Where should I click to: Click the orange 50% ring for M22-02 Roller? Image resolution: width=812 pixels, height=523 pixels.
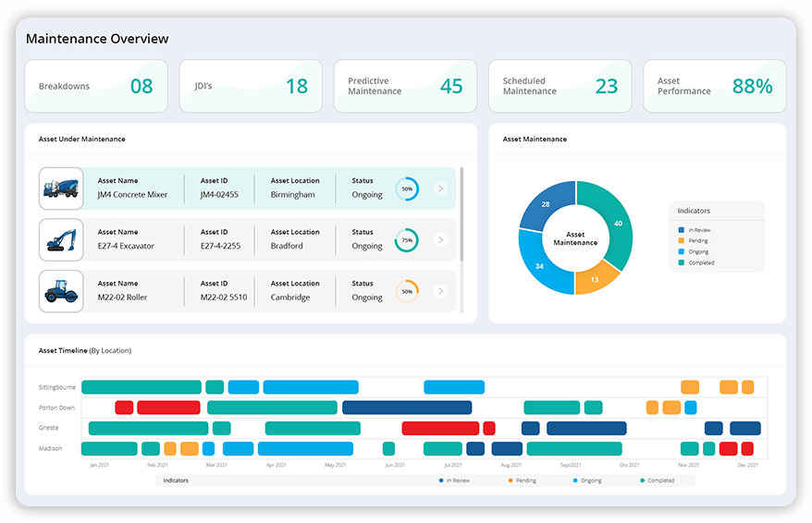click(406, 292)
